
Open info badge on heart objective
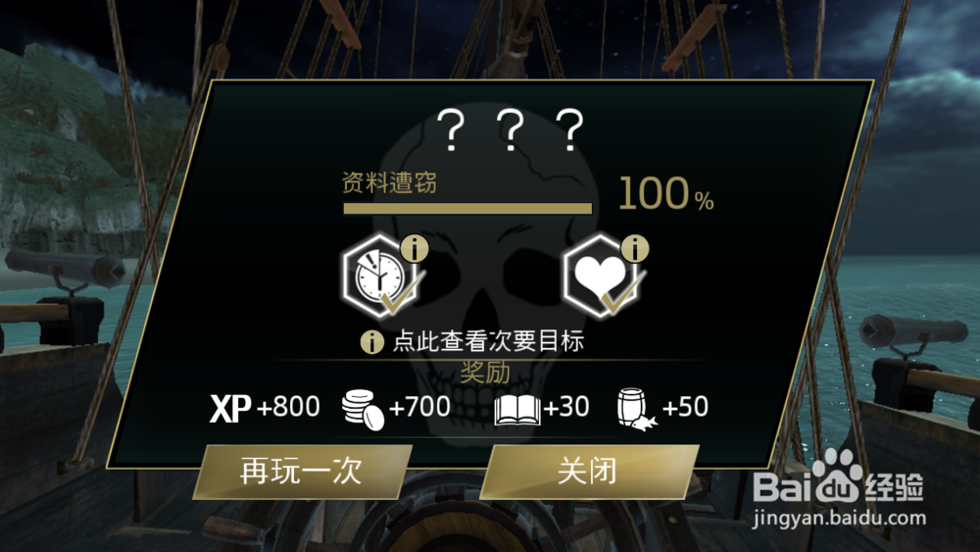tap(635, 248)
